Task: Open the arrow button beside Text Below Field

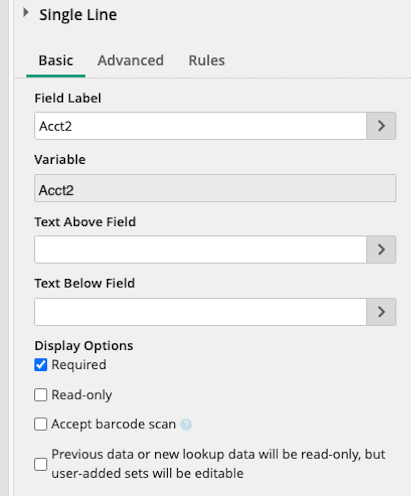Action: pos(381,312)
